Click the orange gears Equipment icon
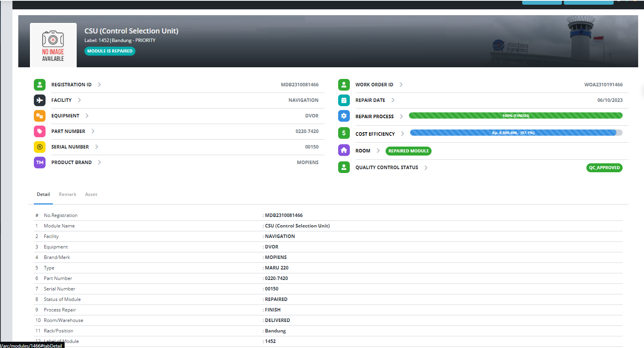The image size is (644, 348). [x=40, y=116]
